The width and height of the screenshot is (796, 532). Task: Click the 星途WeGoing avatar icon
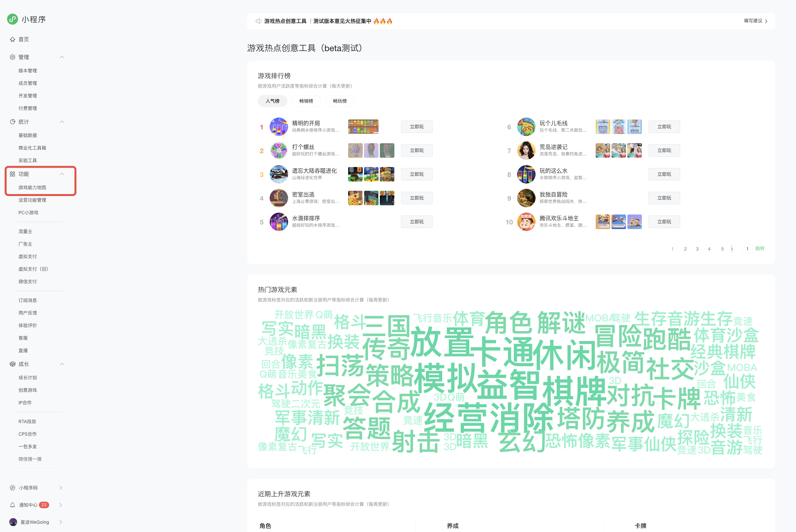pos(13,522)
